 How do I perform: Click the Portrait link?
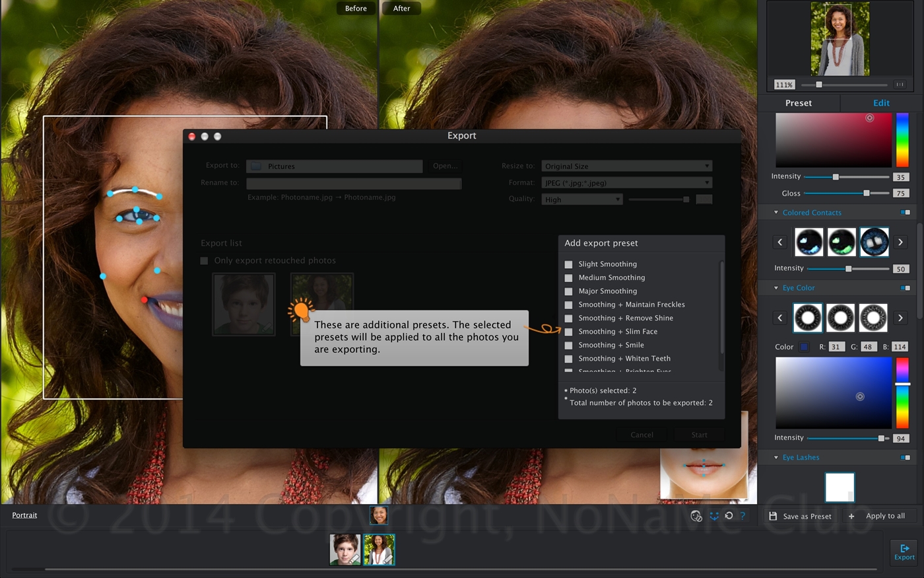click(24, 515)
